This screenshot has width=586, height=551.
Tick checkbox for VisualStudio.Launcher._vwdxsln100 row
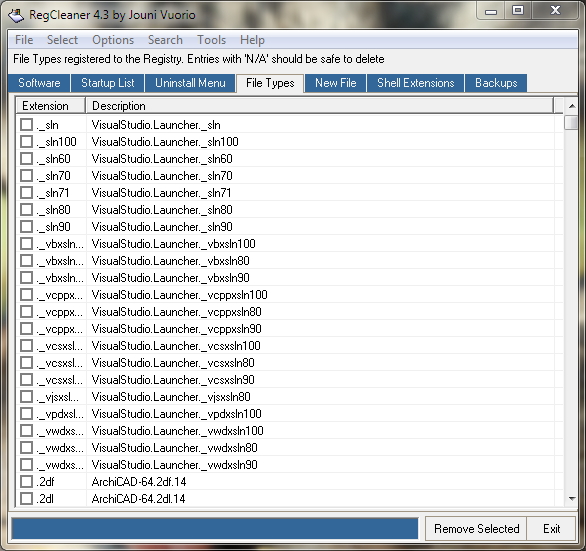tap(27, 431)
